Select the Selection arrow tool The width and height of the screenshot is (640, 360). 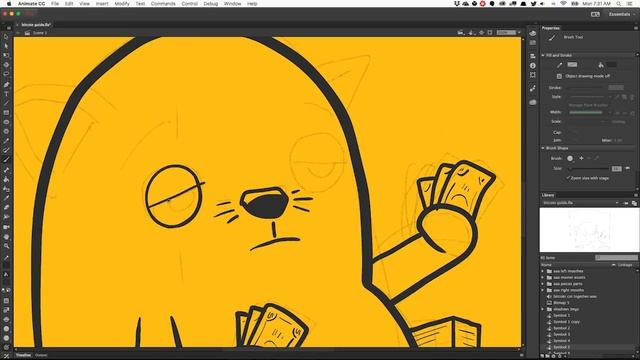tap(6, 37)
